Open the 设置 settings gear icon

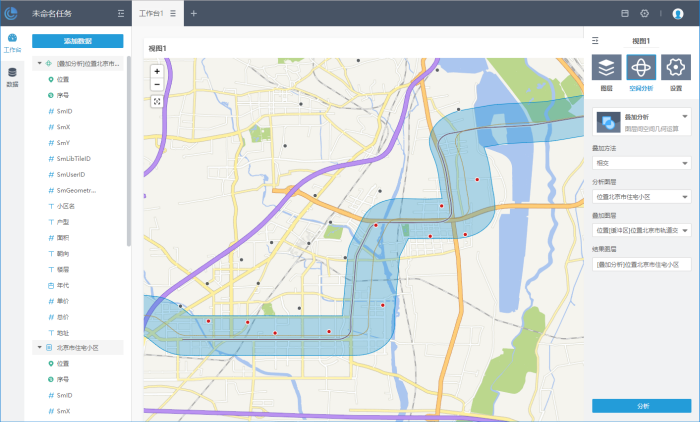pos(675,68)
